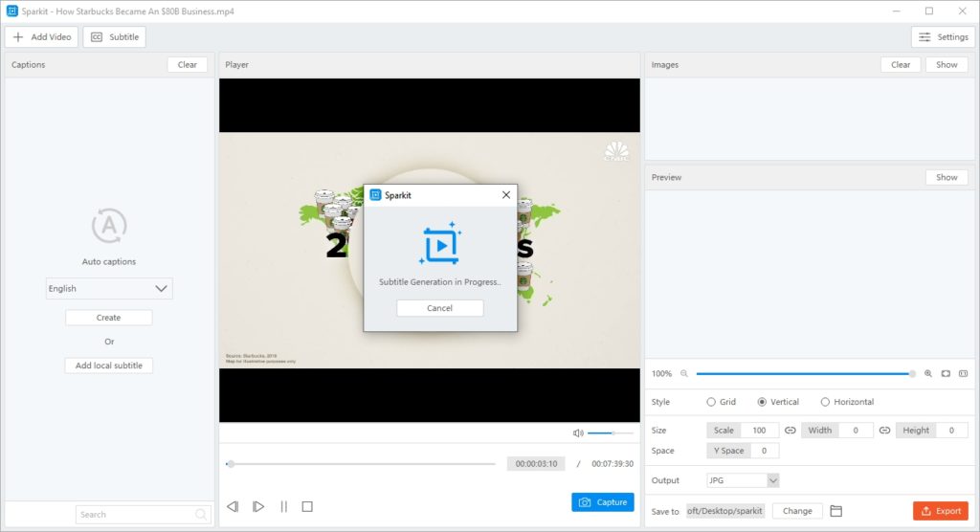Cancel the subtitle generation
980x532 pixels.
439,307
